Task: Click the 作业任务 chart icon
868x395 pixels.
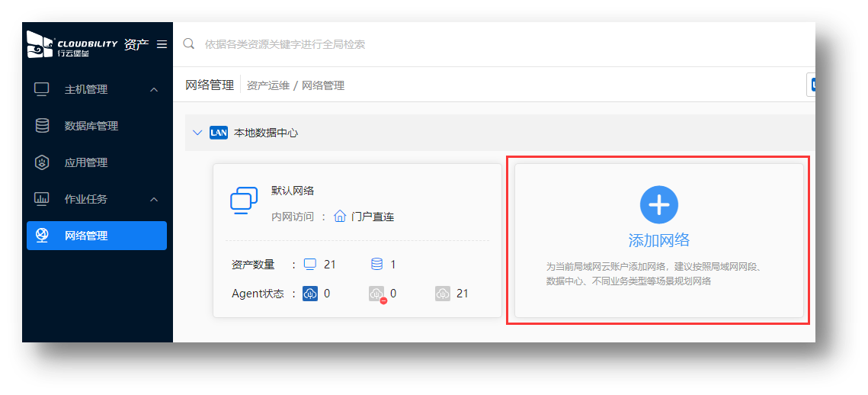Action: click(42, 199)
